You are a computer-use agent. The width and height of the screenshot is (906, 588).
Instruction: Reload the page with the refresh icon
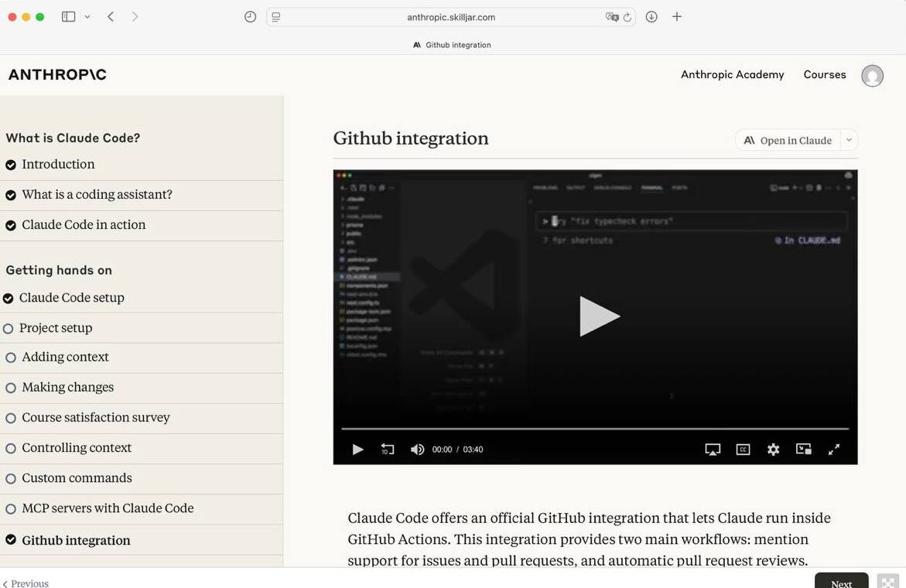(x=627, y=17)
